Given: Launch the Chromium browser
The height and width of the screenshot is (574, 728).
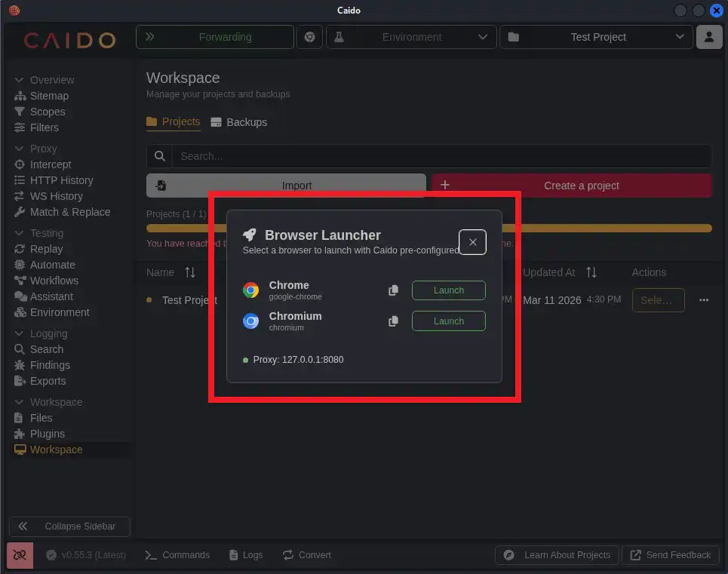Looking at the screenshot, I should click(448, 321).
